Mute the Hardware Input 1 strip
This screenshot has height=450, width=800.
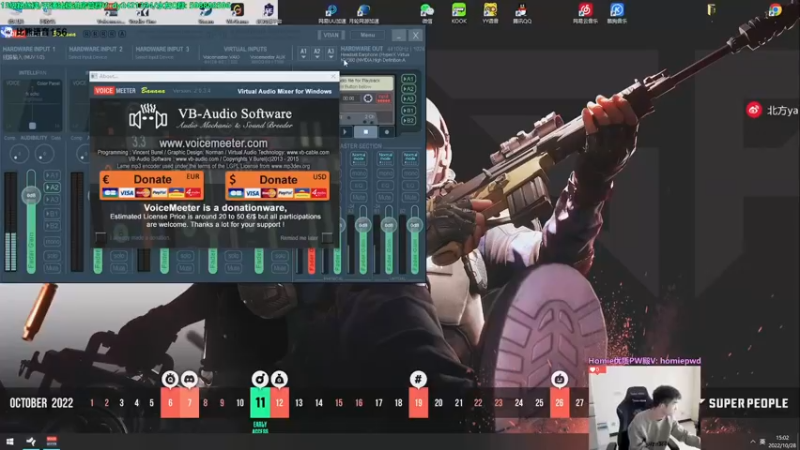pos(52,268)
